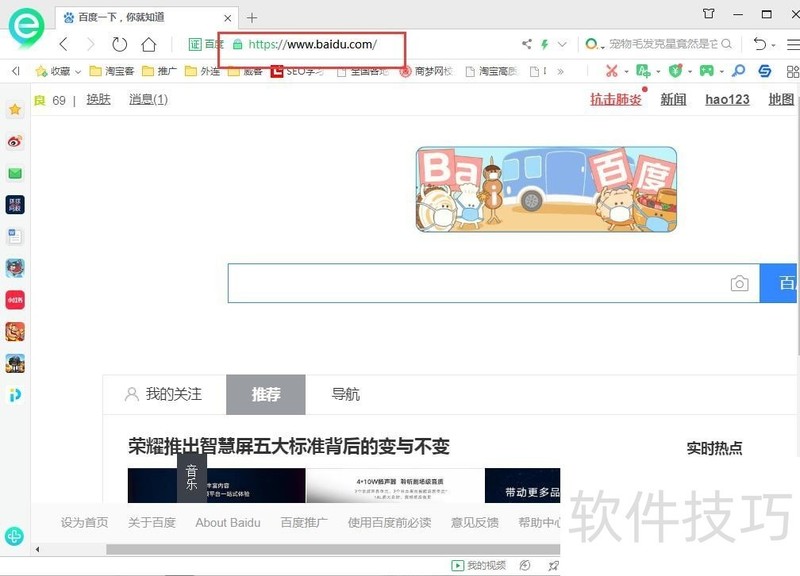Image resolution: width=800 pixels, height=576 pixels.
Task: Open the hao123 link
Action: click(728, 99)
